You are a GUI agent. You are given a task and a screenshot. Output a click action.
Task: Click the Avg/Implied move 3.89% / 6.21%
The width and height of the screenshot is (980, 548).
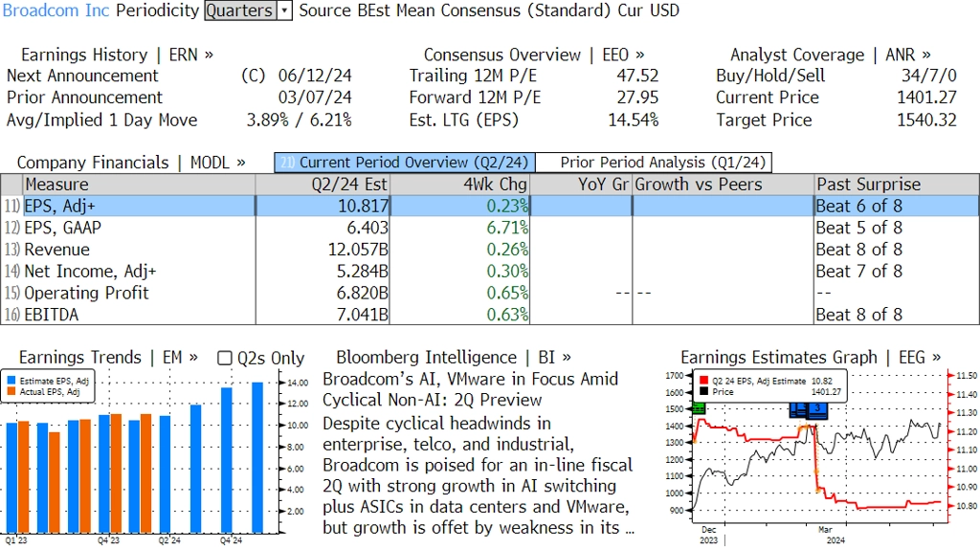(299, 120)
